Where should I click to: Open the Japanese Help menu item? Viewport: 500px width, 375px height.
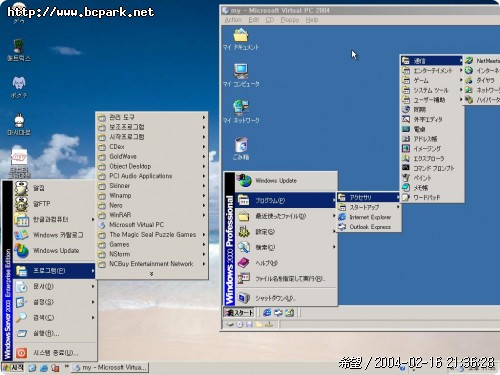click(x=286, y=263)
